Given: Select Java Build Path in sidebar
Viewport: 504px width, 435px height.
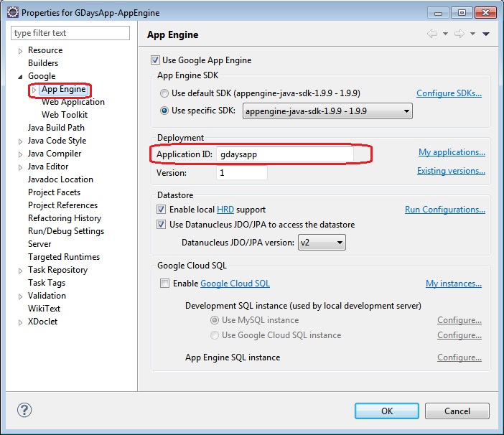Looking at the screenshot, I should pyautogui.click(x=56, y=128).
